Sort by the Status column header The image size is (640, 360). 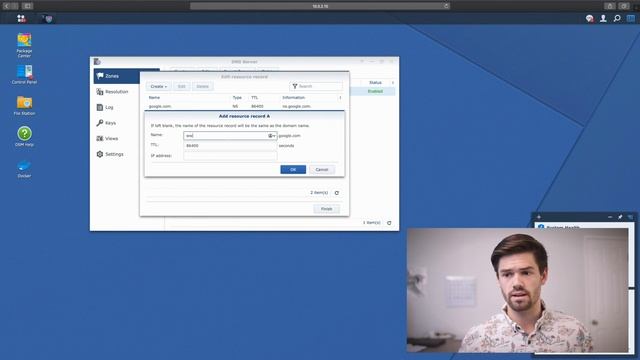pyautogui.click(x=375, y=82)
